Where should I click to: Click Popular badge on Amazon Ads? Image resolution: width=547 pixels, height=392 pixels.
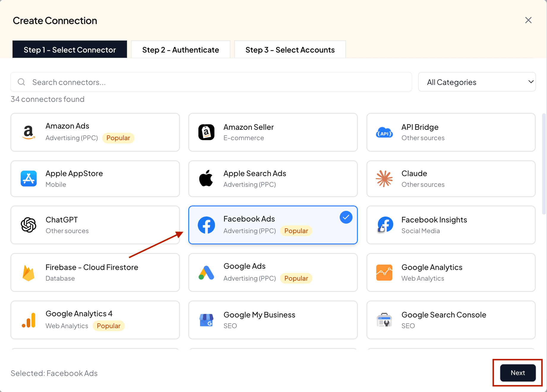pos(118,138)
